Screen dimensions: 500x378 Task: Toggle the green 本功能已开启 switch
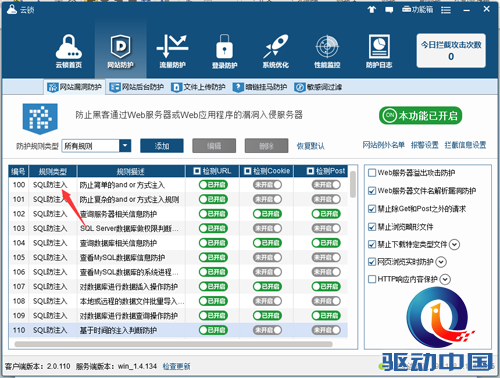[x=420, y=116]
